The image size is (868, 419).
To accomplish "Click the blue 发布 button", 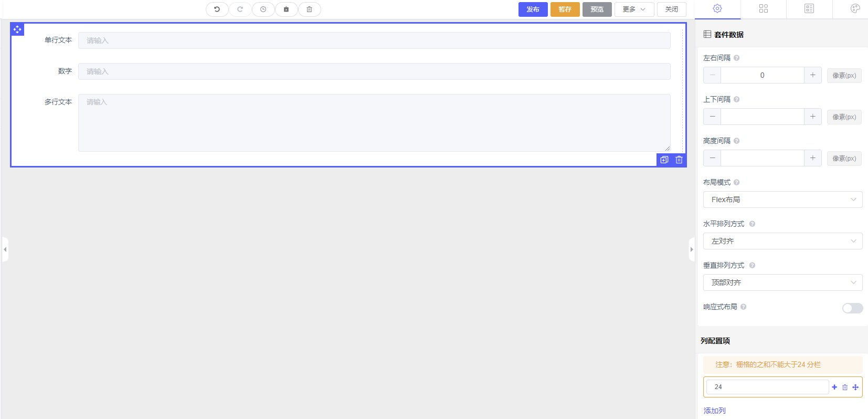I will [x=533, y=9].
